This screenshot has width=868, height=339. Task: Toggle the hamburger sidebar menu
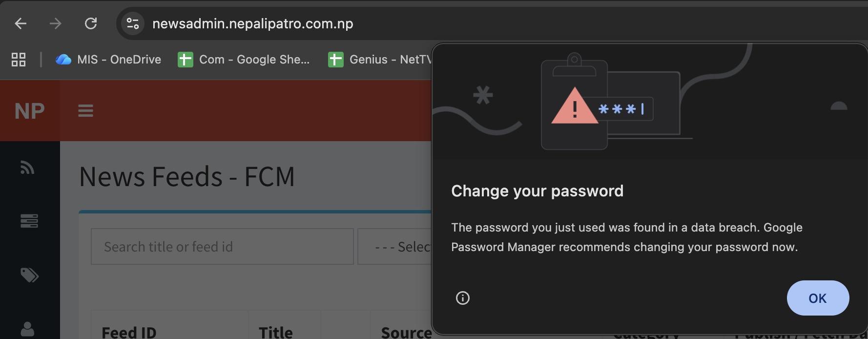point(85,111)
